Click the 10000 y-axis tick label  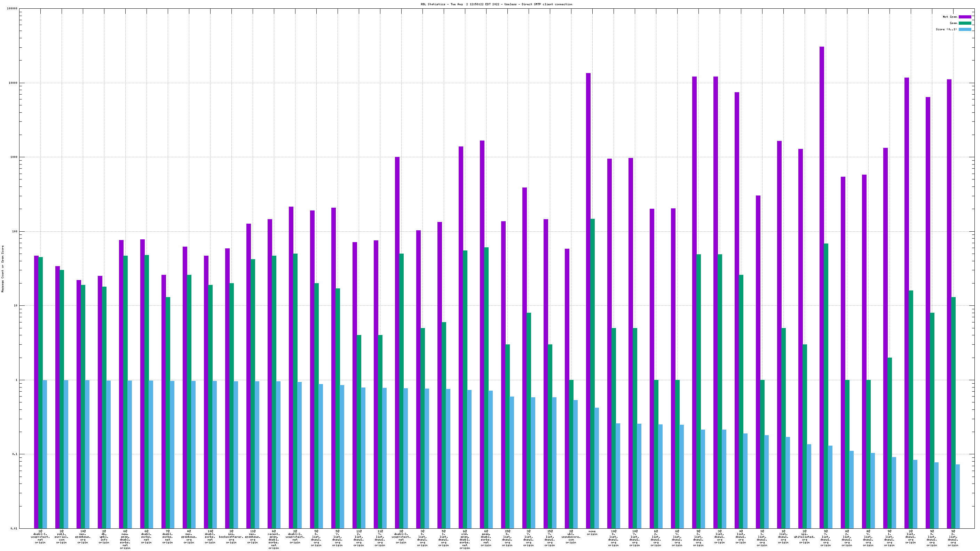(12, 83)
